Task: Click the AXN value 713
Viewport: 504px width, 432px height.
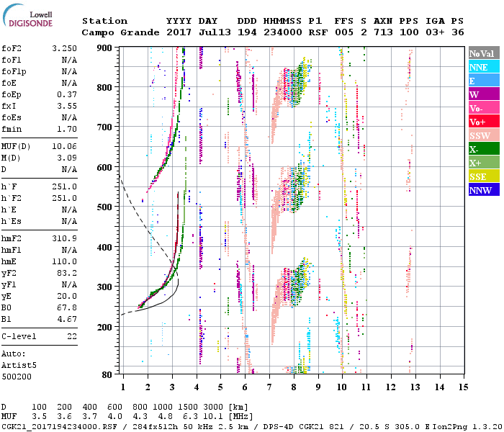Action: pos(383,32)
